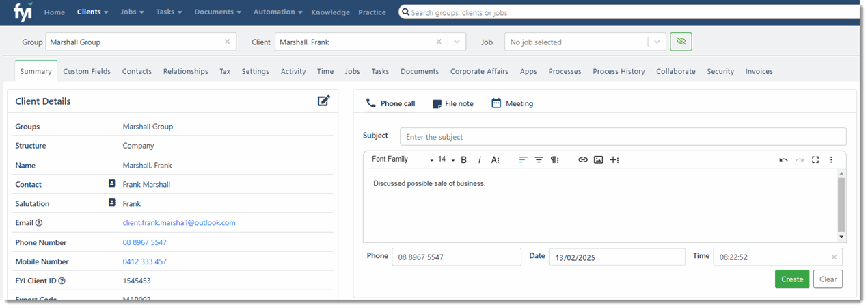Viewport: 868px width, 308px height.
Task: Open the font size 14 dropdown
Action: coord(446,159)
